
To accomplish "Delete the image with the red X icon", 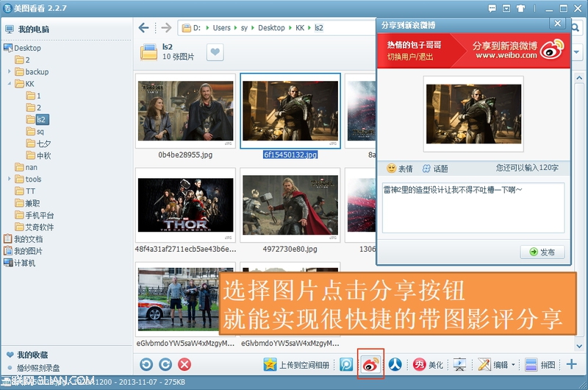I will click(184, 364).
